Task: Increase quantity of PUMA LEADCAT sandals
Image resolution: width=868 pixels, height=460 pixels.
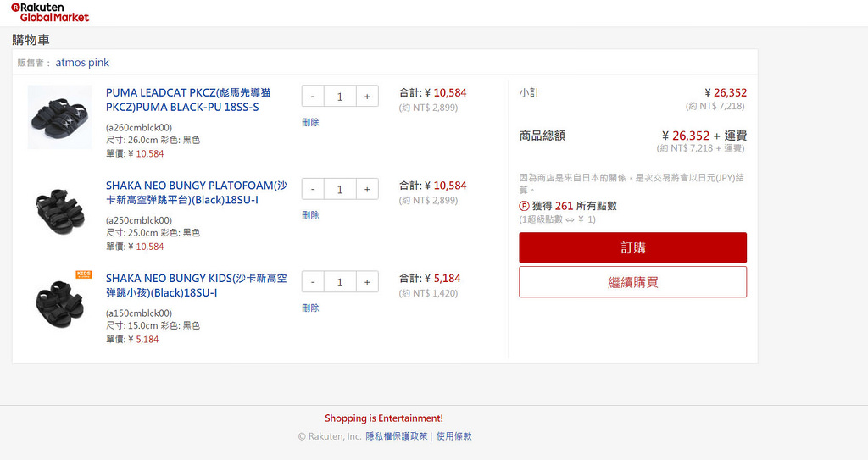Action: point(367,97)
